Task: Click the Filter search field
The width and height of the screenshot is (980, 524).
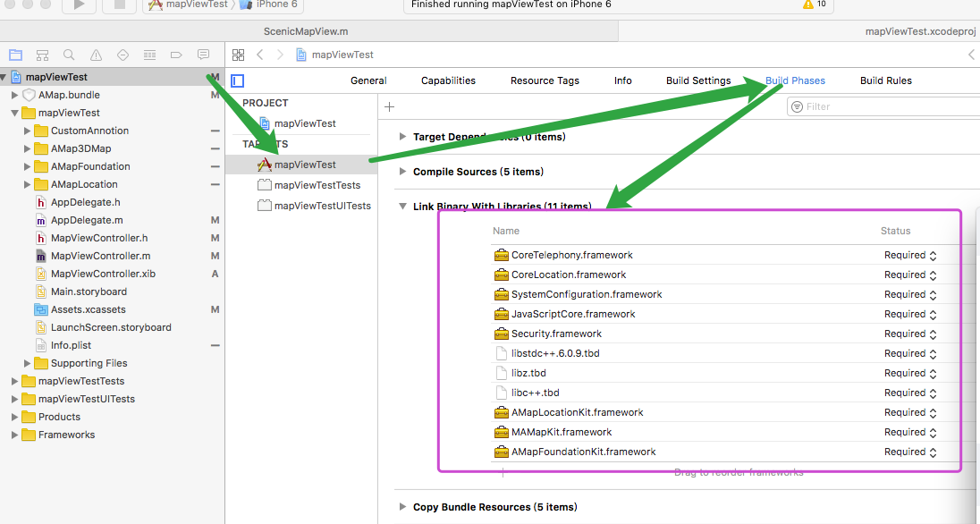Action: pos(883,107)
